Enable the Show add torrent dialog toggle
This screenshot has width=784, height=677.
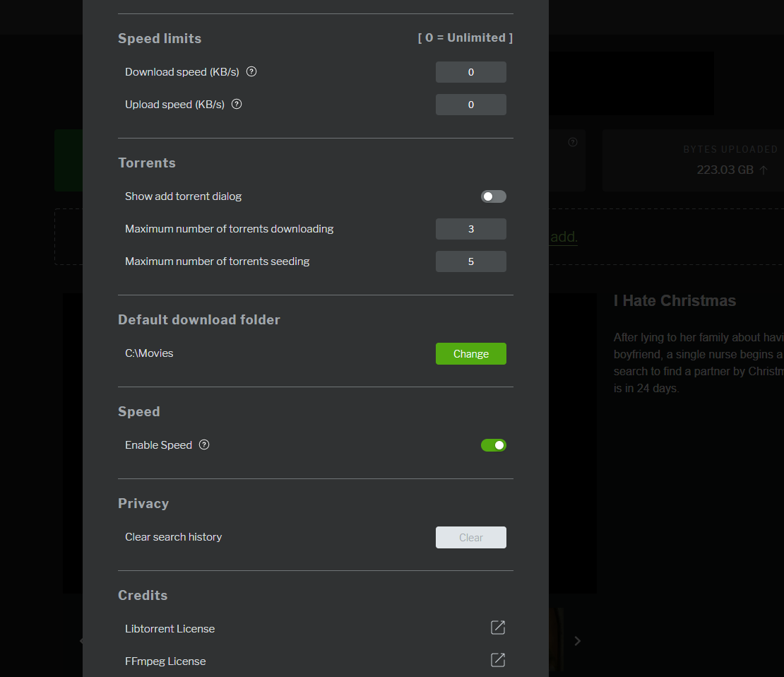(x=493, y=196)
